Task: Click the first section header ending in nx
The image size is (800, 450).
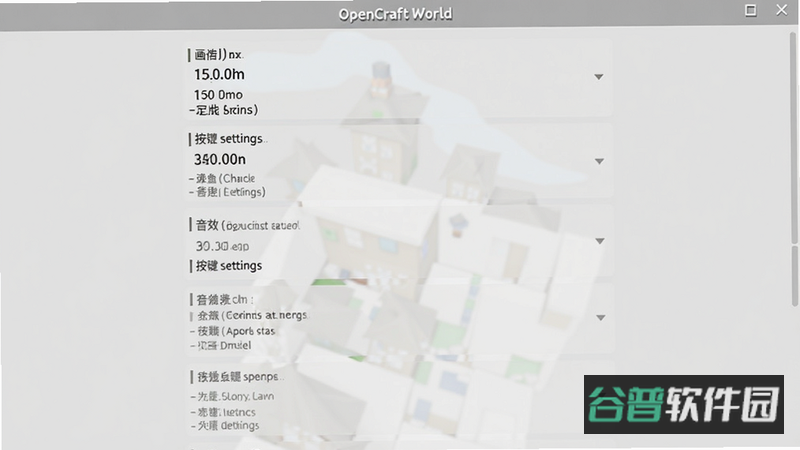Action: point(216,55)
